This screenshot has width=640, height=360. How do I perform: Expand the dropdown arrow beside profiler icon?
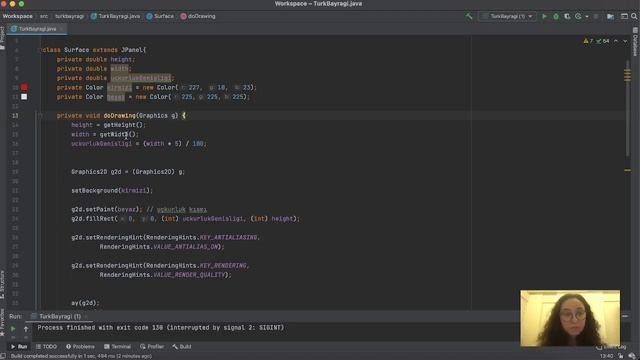pyautogui.click(x=587, y=16)
